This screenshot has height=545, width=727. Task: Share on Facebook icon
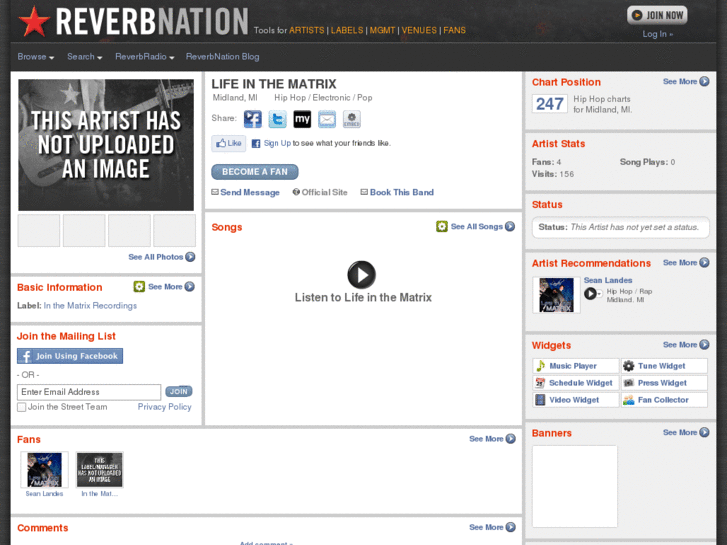tap(253, 119)
